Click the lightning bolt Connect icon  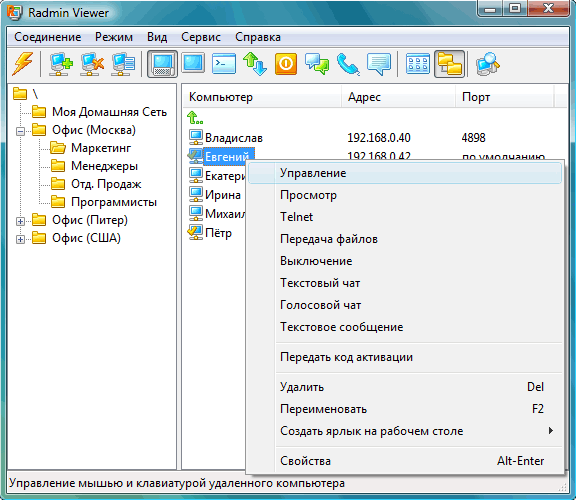[x=23, y=64]
